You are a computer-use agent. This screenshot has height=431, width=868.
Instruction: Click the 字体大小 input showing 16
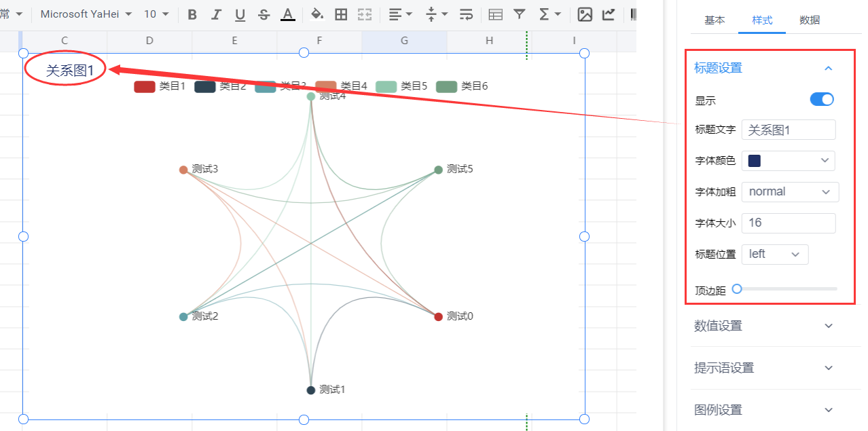pos(789,223)
